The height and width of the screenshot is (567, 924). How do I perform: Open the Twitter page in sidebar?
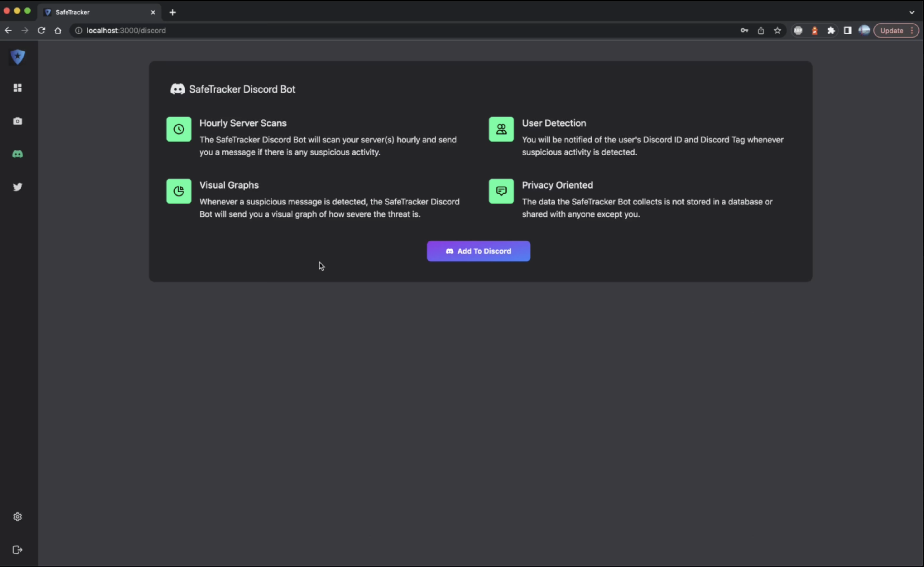pos(17,187)
